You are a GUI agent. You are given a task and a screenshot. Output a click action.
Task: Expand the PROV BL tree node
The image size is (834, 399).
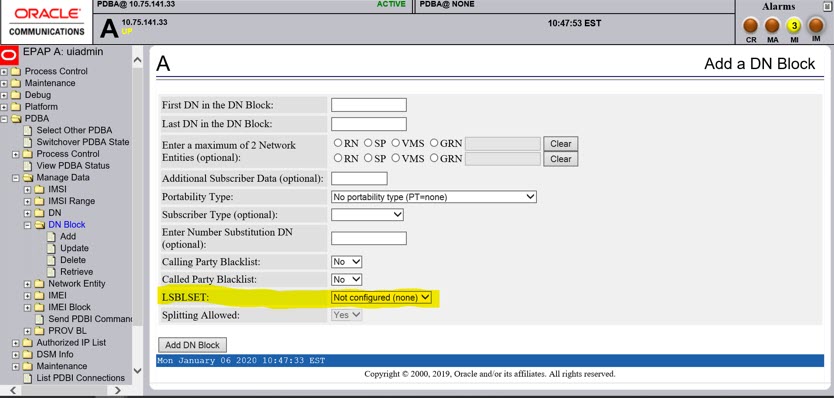(x=28, y=331)
